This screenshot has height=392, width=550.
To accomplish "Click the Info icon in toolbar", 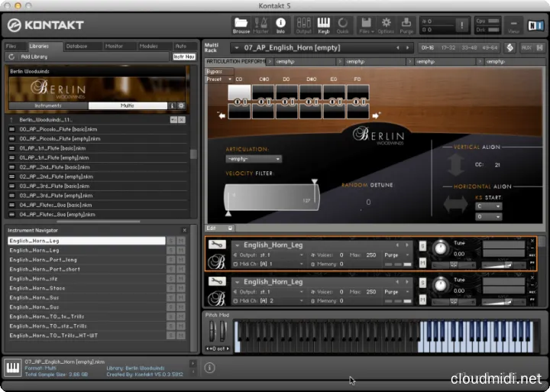I will pos(280,24).
